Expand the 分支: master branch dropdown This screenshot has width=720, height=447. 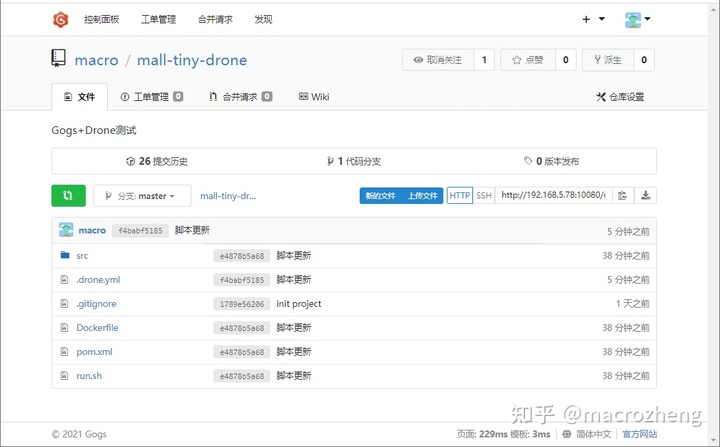click(142, 196)
